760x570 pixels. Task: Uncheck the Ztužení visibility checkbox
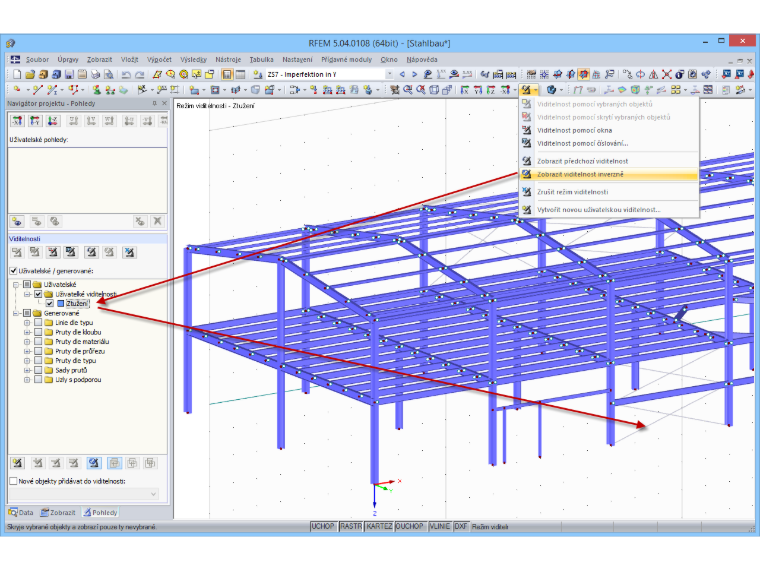tap(49, 303)
